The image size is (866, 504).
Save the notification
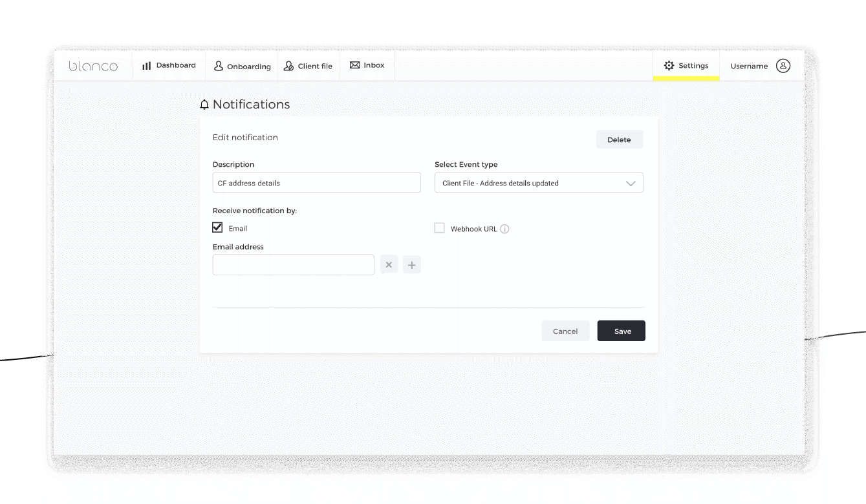click(622, 331)
